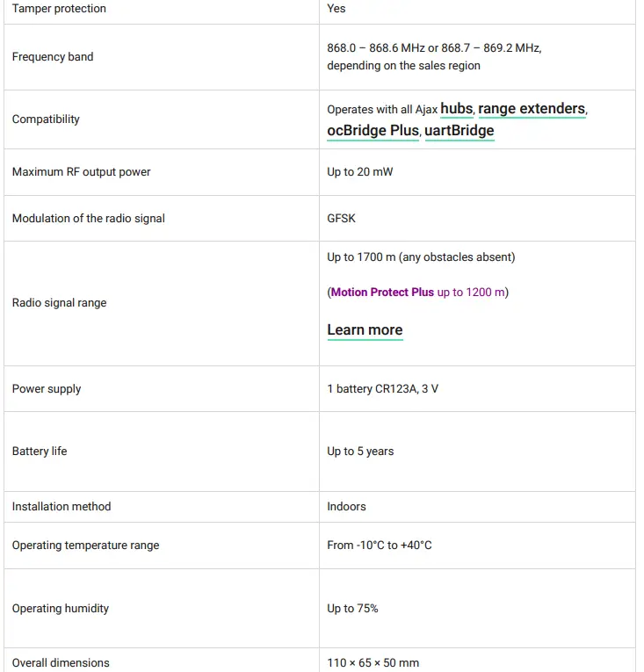Click the Tamper protection row label
644x672 pixels.
(59, 9)
